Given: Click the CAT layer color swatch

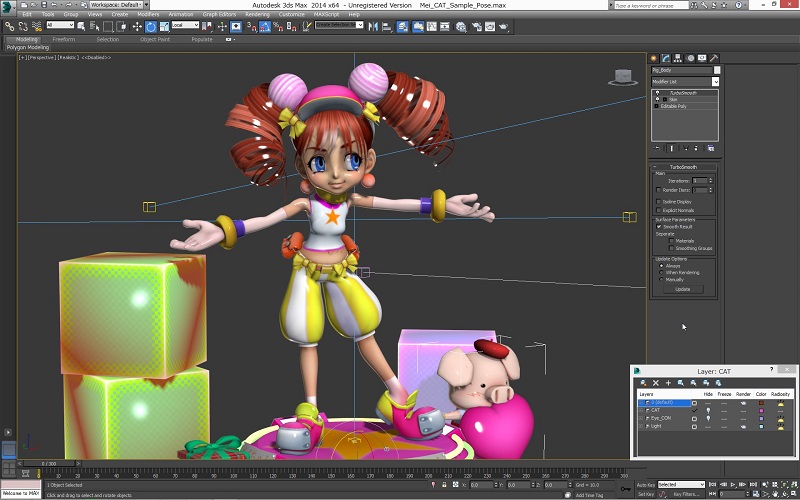Looking at the screenshot, I should coord(761,410).
